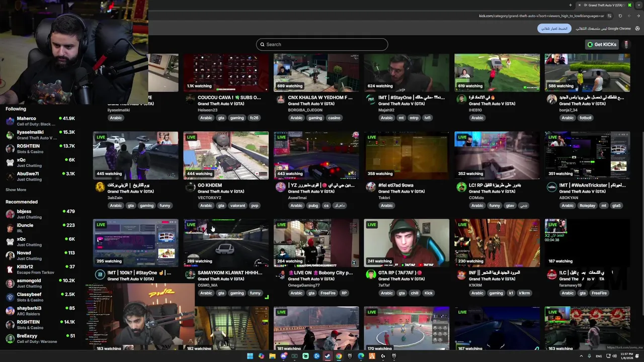Open SAMAYKOM KLAWAT stream title
644x362 pixels.
coord(230,273)
